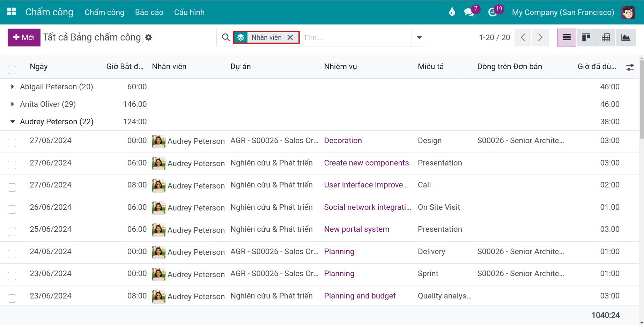Focus the Tìm... search input field
This screenshot has width=644, height=325.
pyautogui.click(x=356, y=37)
